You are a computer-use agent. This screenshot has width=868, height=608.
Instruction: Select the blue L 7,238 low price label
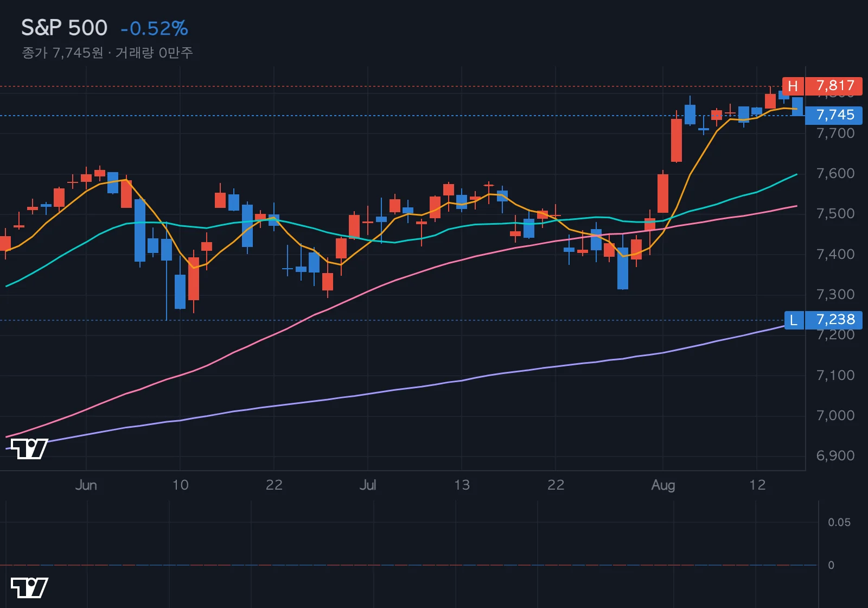824,320
